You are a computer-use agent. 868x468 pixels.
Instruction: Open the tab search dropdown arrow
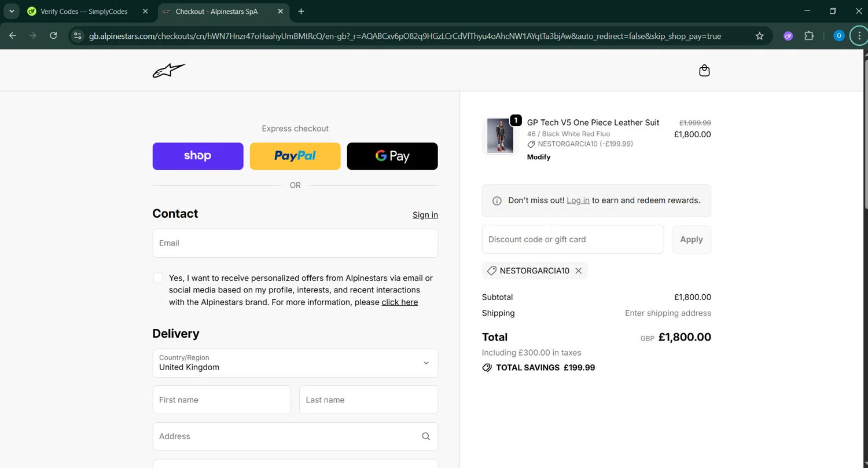tap(12, 12)
